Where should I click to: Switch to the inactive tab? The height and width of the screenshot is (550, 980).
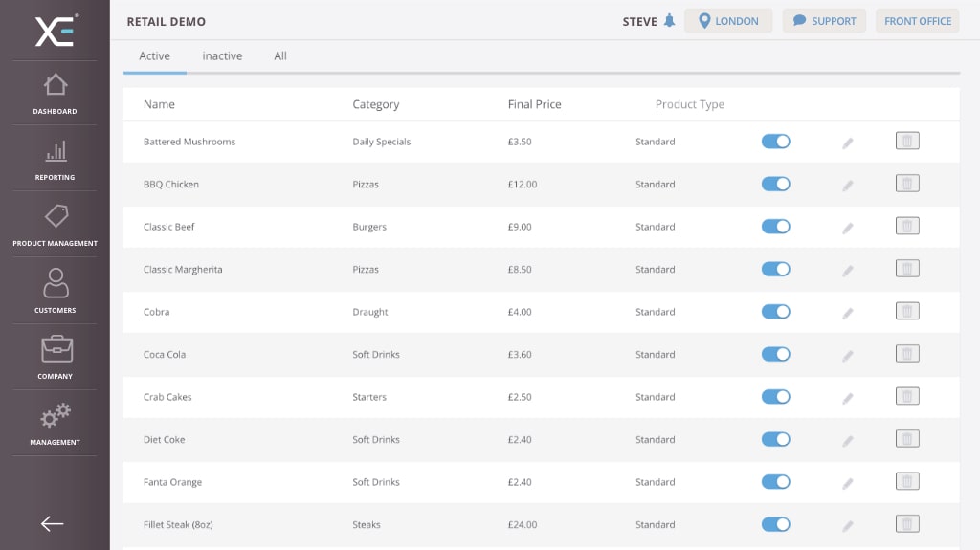click(x=222, y=56)
